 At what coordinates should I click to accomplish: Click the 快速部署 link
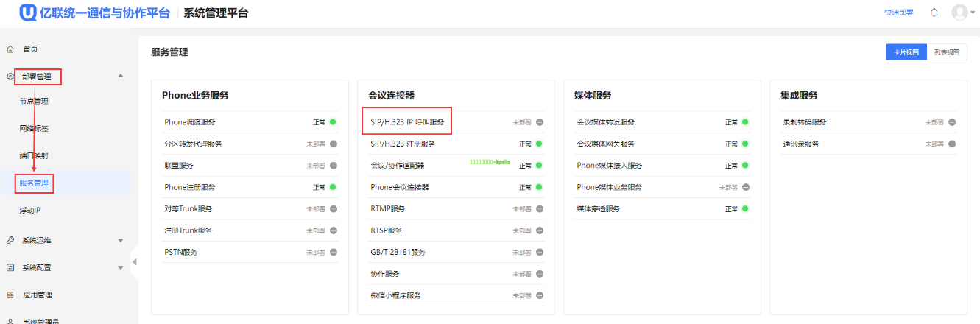pos(898,13)
